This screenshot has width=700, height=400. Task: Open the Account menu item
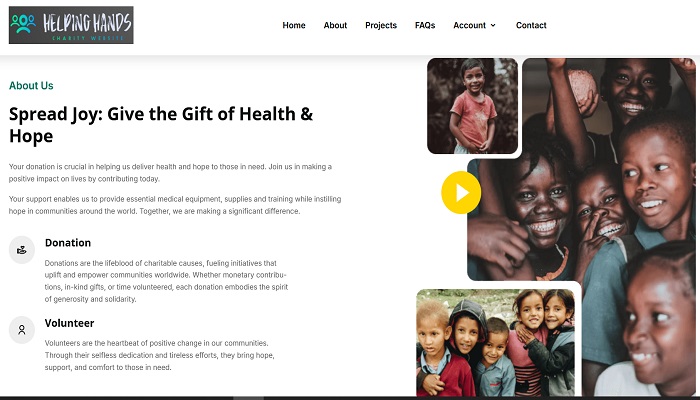click(470, 25)
